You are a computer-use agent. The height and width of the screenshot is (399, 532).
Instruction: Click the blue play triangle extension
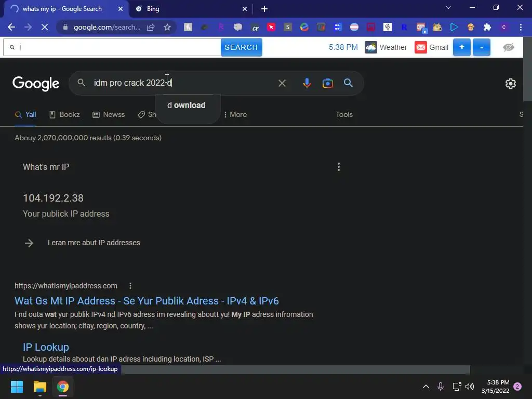pyautogui.click(x=454, y=27)
